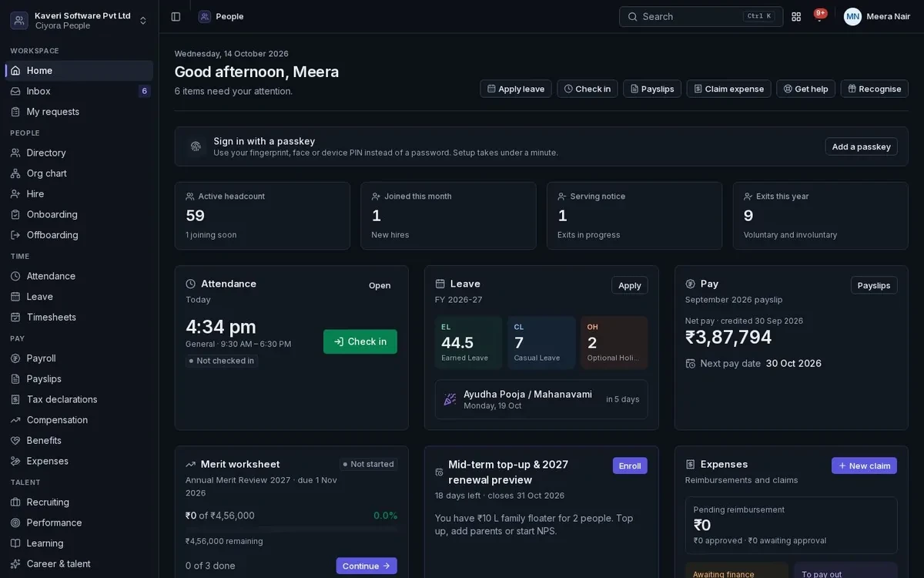Click Payslips in the Pay card

[x=874, y=285]
